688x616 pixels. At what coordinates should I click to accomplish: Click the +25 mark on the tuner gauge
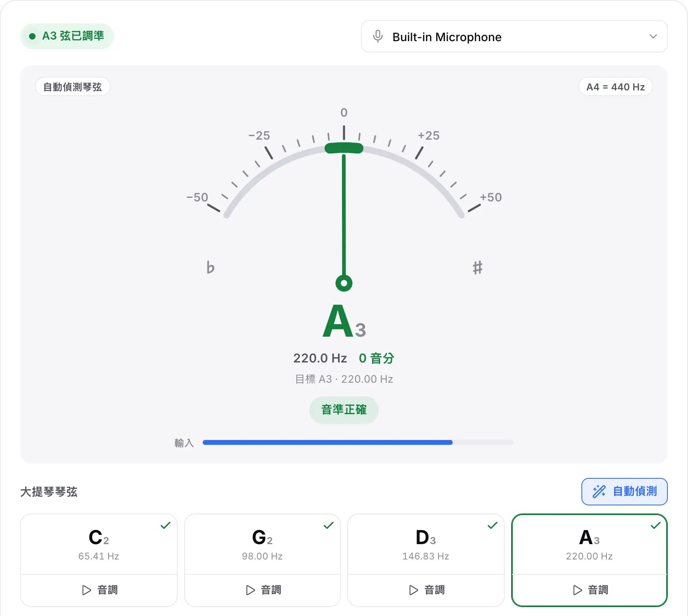pyautogui.click(x=429, y=135)
